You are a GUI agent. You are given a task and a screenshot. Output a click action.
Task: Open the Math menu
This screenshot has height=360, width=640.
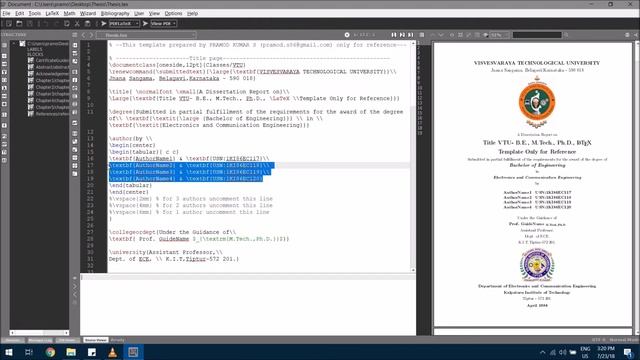(69, 13)
